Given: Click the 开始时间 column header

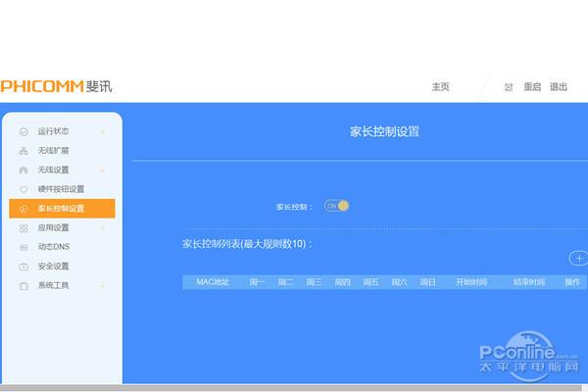Looking at the screenshot, I should tap(471, 282).
